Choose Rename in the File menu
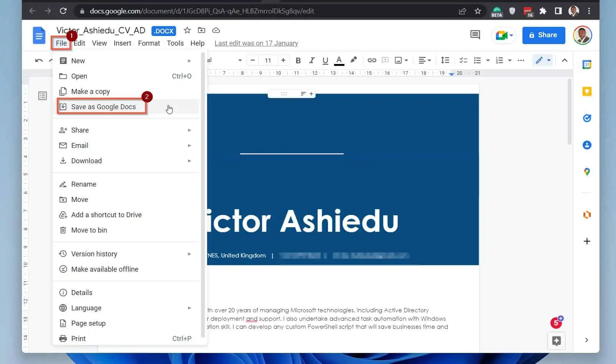This screenshot has width=616, height=364. coord(126,184)
